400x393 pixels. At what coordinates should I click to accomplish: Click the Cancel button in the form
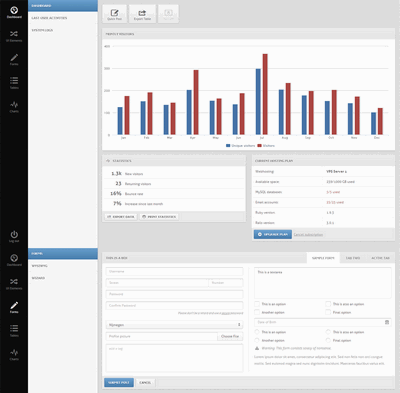tap(145, 382)
